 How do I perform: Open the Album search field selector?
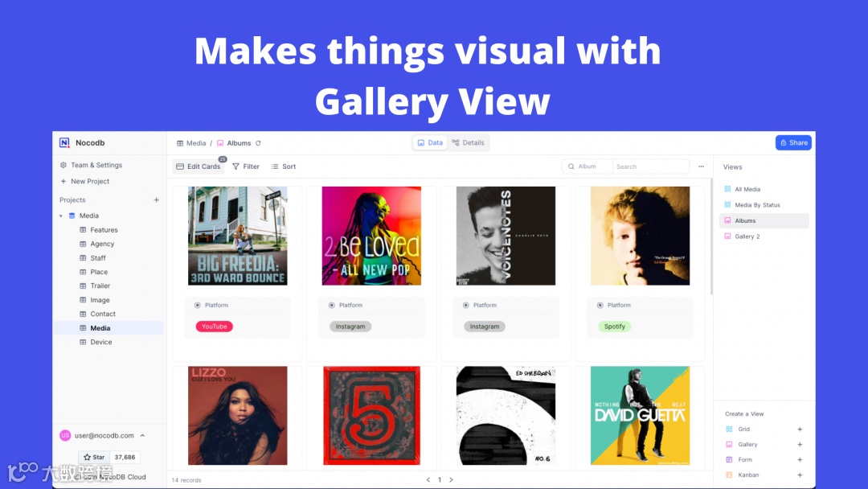pos(588,166)
